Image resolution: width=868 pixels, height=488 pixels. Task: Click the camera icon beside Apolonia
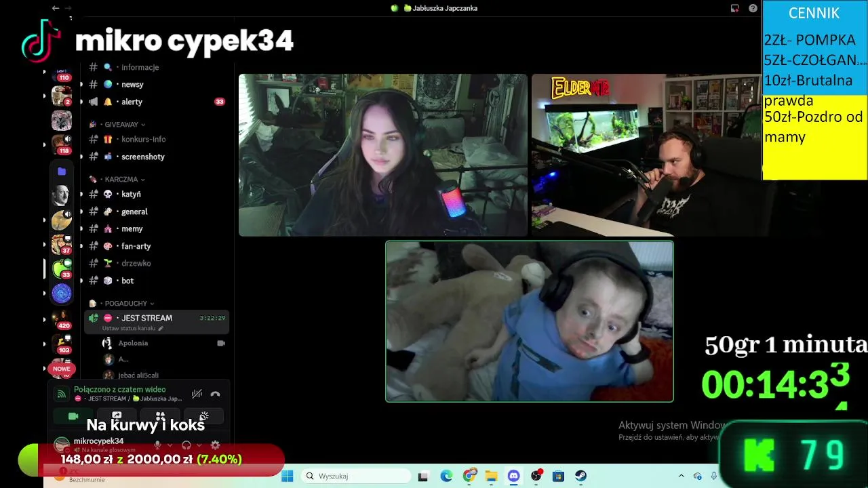pos(220,343)
